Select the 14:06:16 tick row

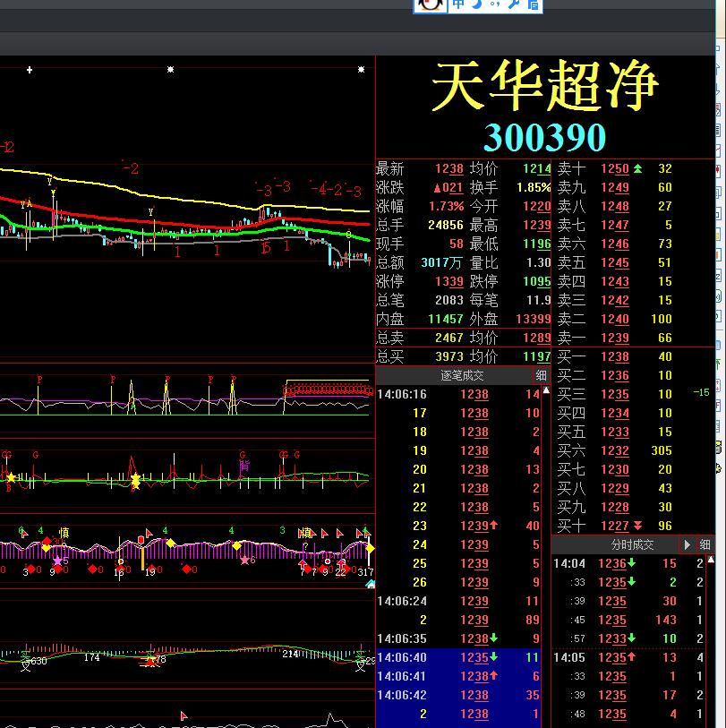pos(458,394)
